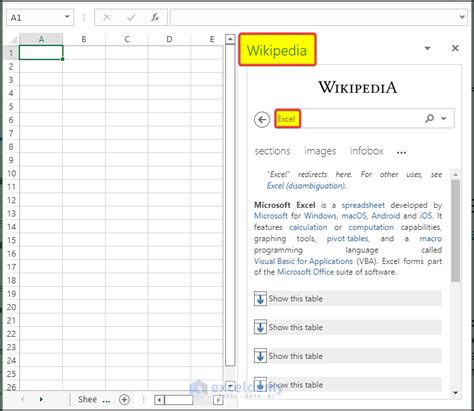Open the Wikipedia task pane options dropdown
Viewport: 474px width, 411px height.
click(427, 48)
